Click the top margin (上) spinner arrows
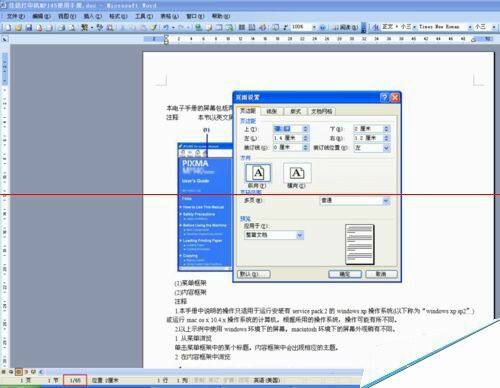This screenshot has height=388, width=500. point(306,129)
